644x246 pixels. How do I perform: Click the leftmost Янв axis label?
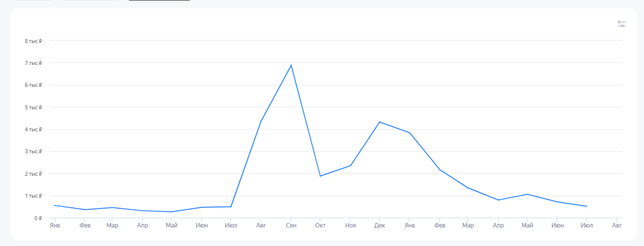[x=54, y=225]
